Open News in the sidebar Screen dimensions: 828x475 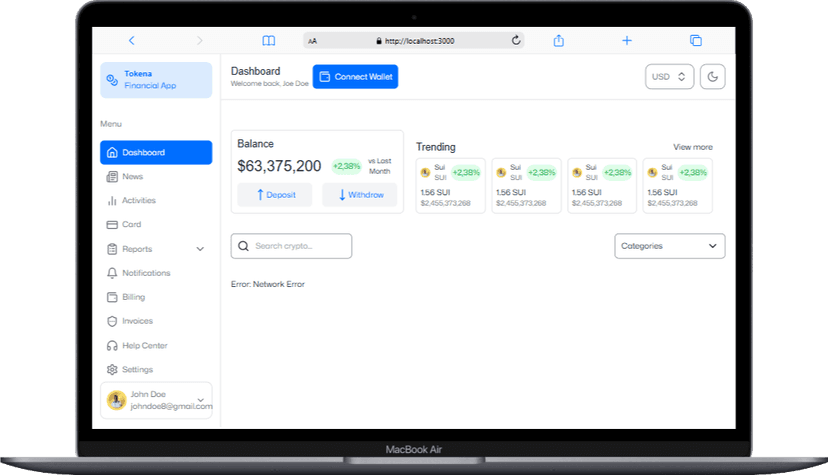156,177
